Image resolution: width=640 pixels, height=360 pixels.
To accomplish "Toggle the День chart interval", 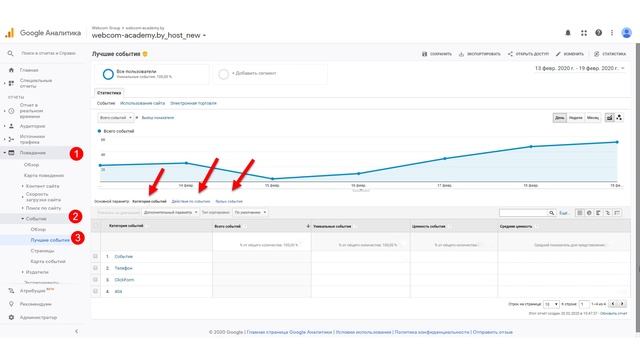I will point(560,118).
